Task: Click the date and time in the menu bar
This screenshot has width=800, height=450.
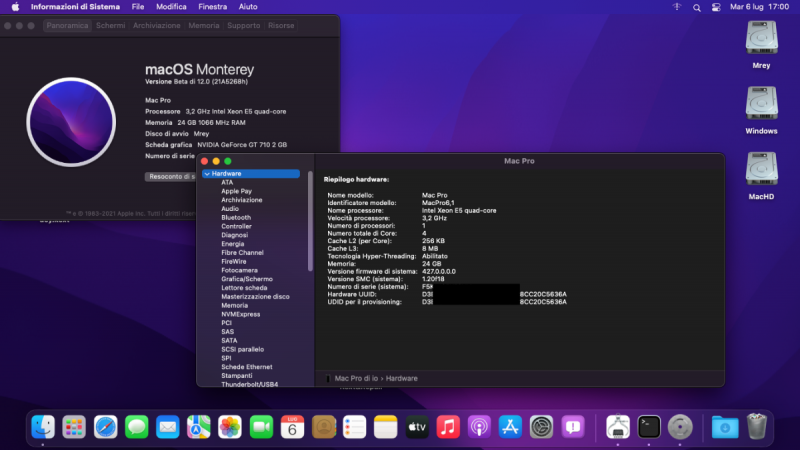Action: 765,7
